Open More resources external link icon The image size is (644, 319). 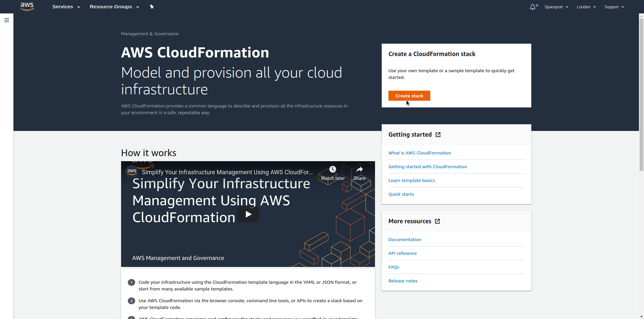[x=437, y=221]
